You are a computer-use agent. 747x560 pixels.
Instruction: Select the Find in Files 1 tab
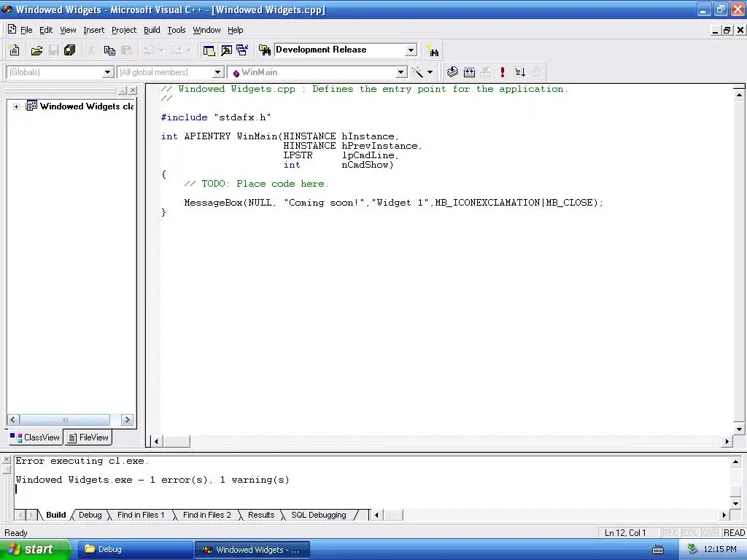pyautogui.click(x=141, y=515)
